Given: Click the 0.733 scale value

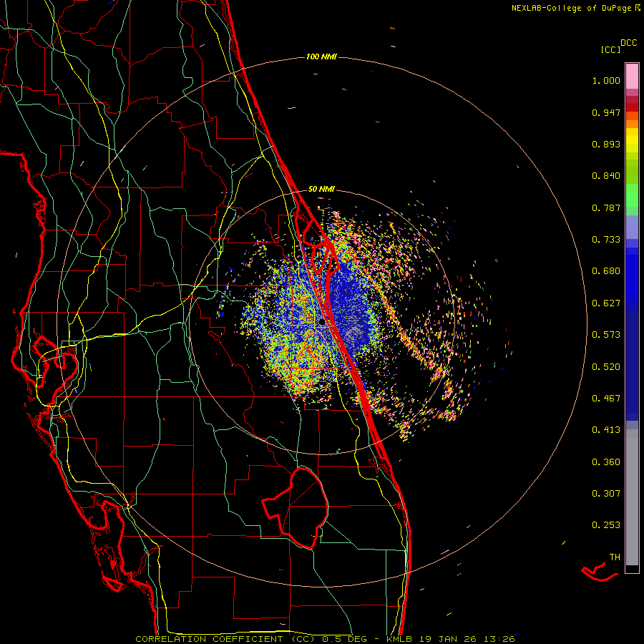Looking at the screenshot, I should [606, 240].
